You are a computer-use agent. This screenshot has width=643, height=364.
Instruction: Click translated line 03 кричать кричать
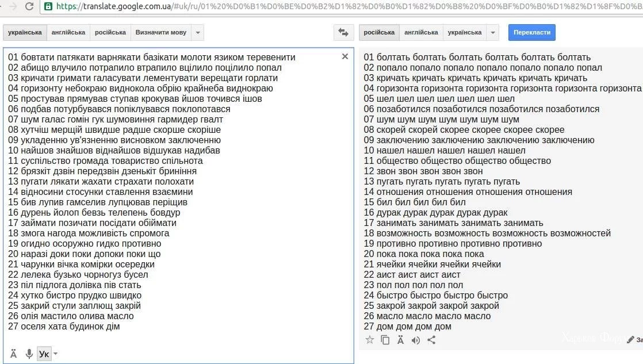(x=476, y=78)
